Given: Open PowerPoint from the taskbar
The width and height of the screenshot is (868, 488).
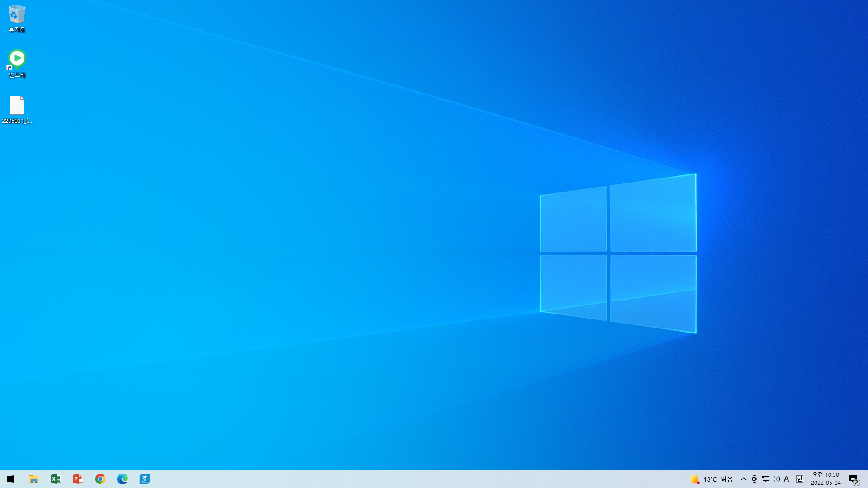Looking at the screenshot, I should (78, 479).
